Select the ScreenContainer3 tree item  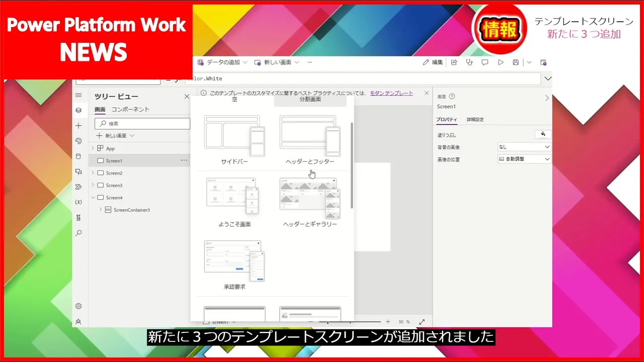pyautogui.click(x=139, y=210)
